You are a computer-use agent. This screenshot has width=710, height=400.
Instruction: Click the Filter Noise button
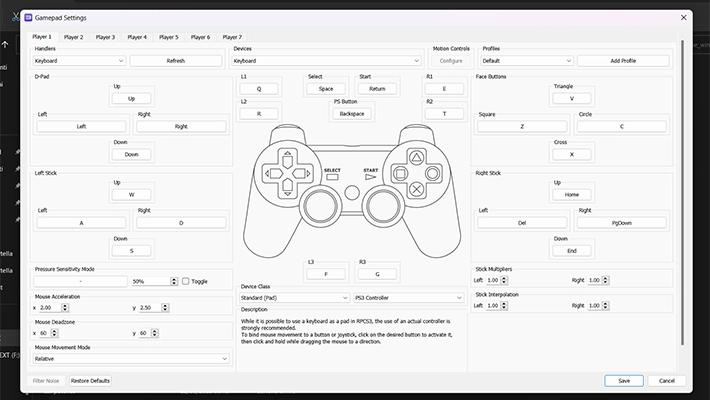click(x=46, y=381)
